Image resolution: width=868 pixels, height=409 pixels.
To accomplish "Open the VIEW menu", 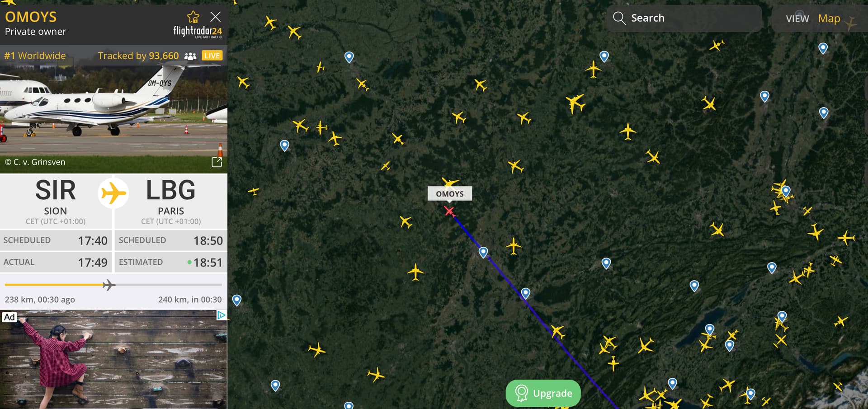I will pyautogui.click(x=797, y=19).
